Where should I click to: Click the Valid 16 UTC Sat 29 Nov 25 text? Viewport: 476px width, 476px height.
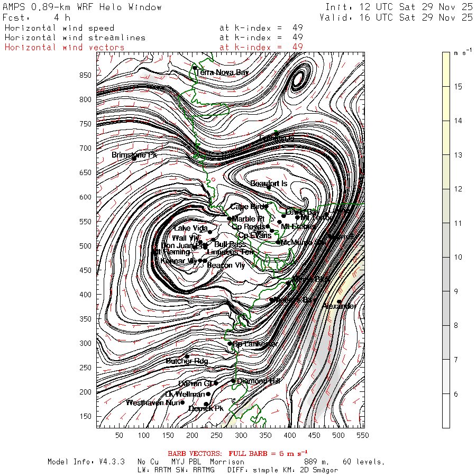[396, 17]
